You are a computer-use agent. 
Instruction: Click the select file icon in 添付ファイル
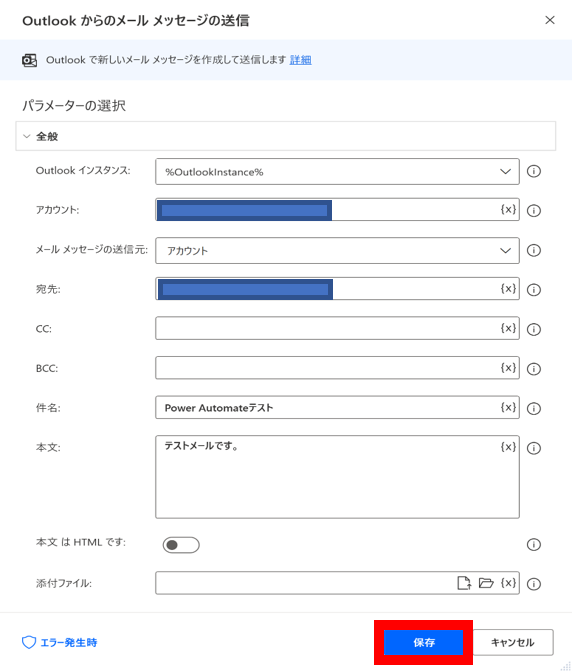[x=464, y=583]
